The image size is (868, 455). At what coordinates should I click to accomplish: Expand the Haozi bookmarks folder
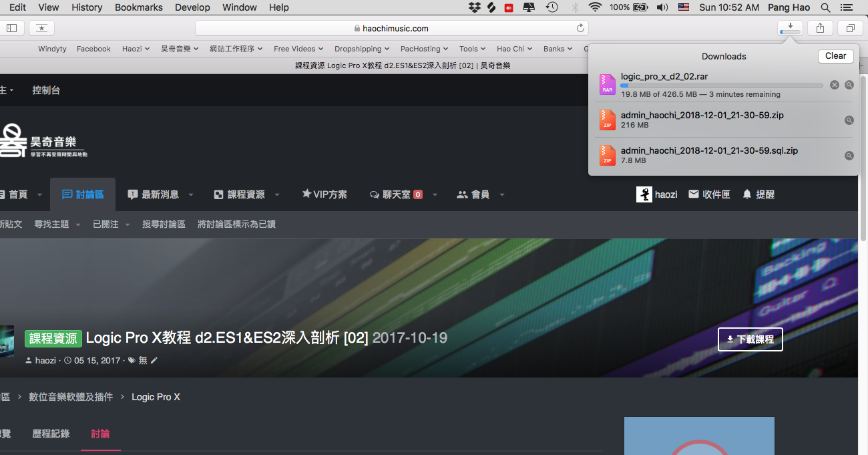pos(136,49)
